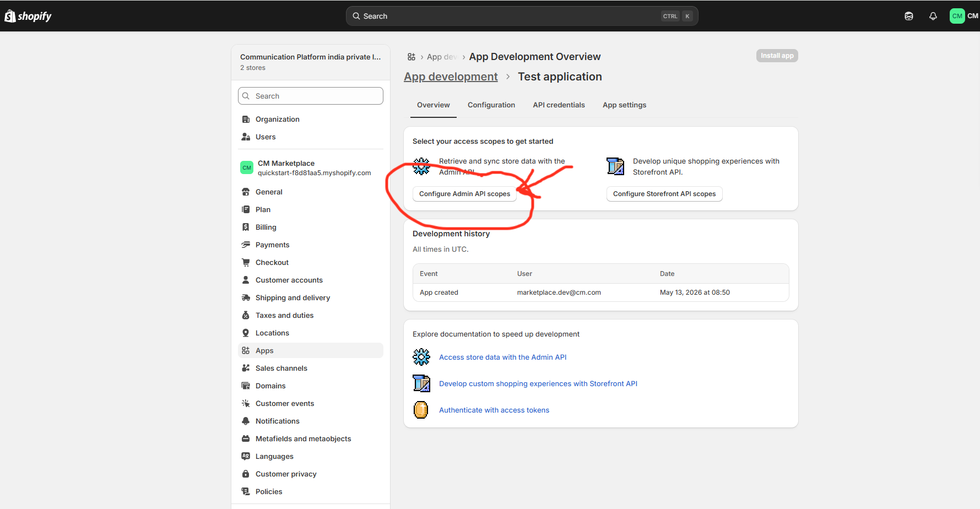The height and width of the screenshot is (509, 980).
Task: Expand the Communication Platform india organization switcher
Action: 311,62
